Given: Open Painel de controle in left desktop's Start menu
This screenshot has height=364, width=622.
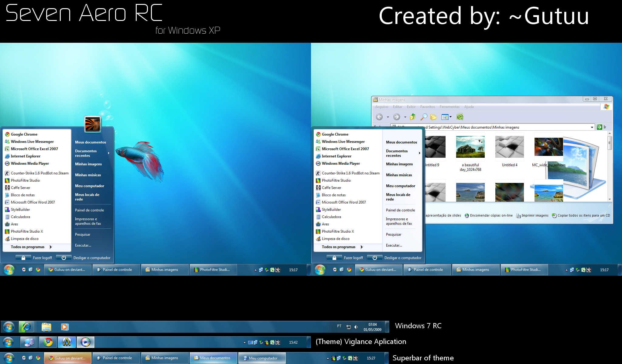Looking at the screenshot, I should pyautogui.click(x=90, y=210).
